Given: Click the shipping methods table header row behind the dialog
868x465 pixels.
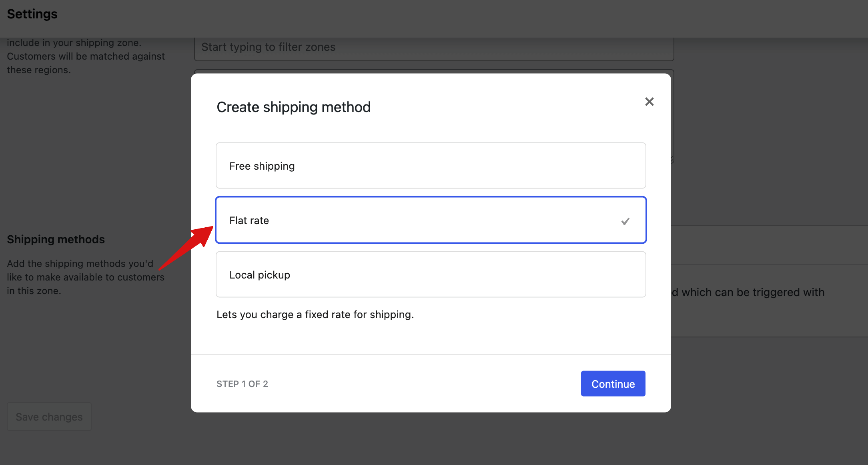Looking at the screenshot, I should click(x=769, y=245).
